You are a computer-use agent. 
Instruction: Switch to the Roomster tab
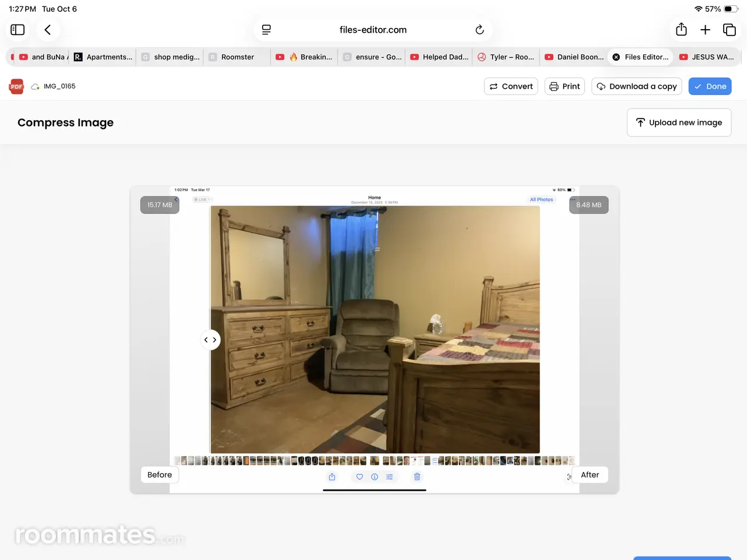[237, 57]
